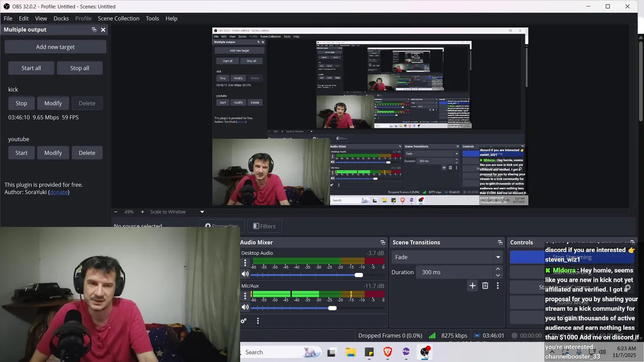
Task: Modify the youtube target
Action: 53,153
